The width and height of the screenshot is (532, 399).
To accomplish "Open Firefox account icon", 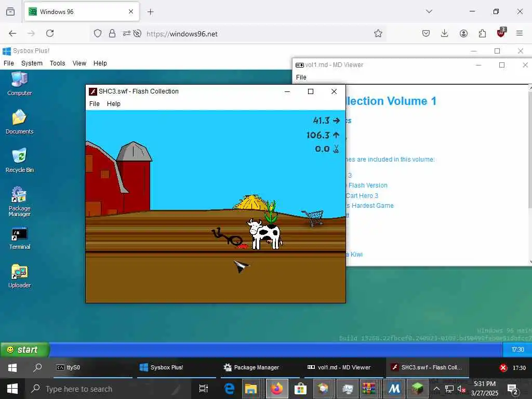I will coord(463,33).
